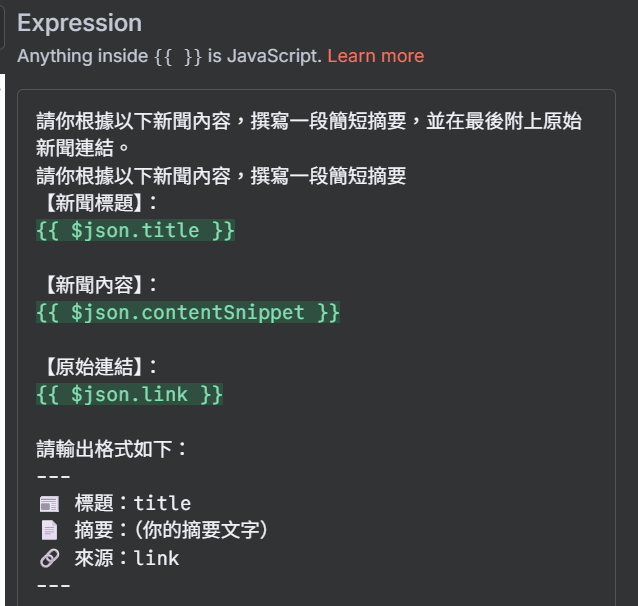Viewport: 638px width, 606px height.
Task: Click the {{ $json.title }} expression
Action: pyautogui.click(x=135, y=231)
